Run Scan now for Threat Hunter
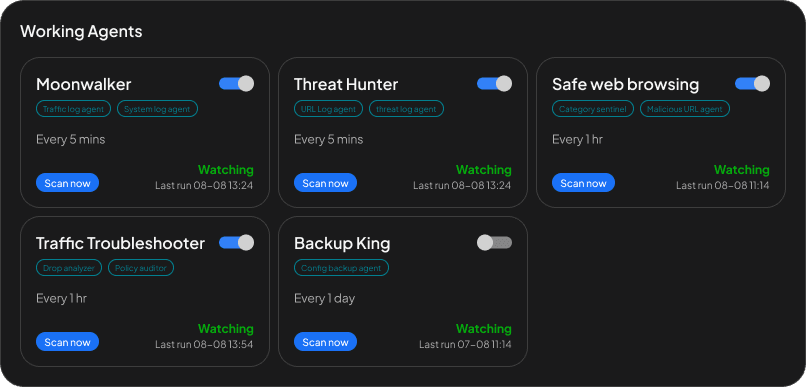 (x=325, y=183)
